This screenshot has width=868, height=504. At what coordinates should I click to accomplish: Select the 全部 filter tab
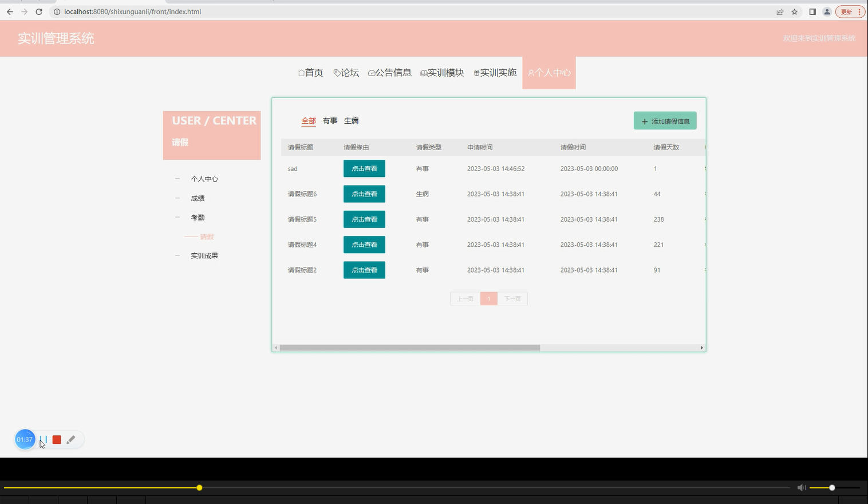[x=309, y=121]
